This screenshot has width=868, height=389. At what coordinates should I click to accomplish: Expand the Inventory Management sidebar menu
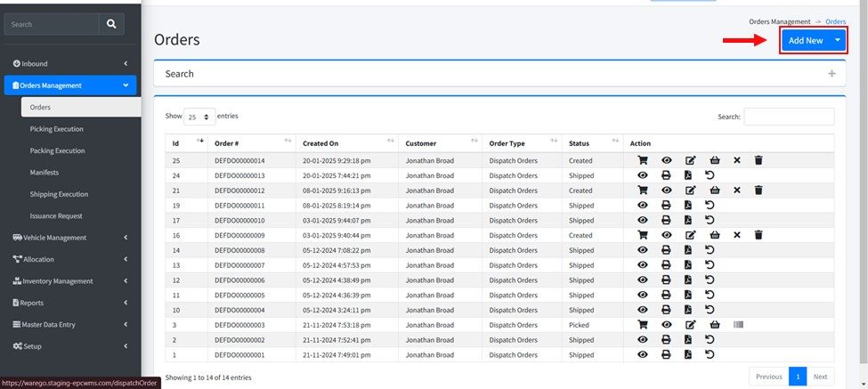70,281
